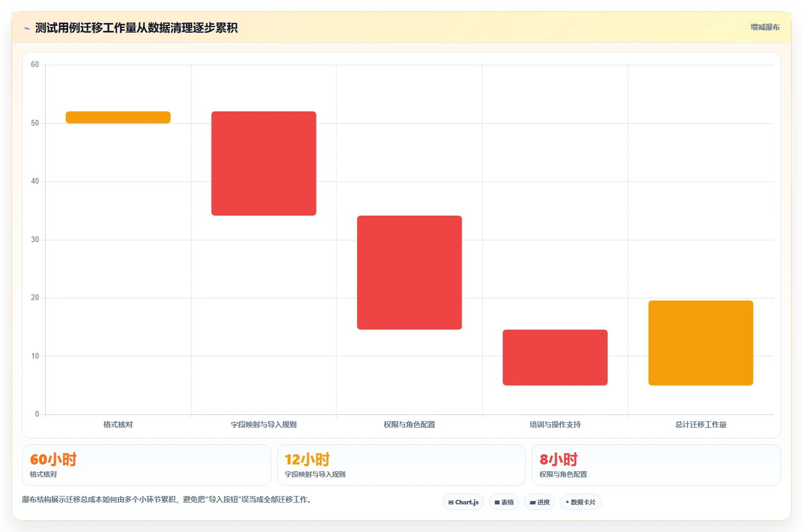Click the footer note starting with 瀑布结构展示

pos(167,499)
